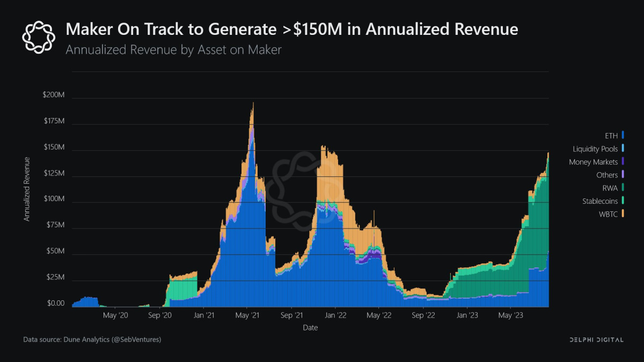Click the $150M y-axis label
This screenshot has height=362, width=644.
point(54,147)
